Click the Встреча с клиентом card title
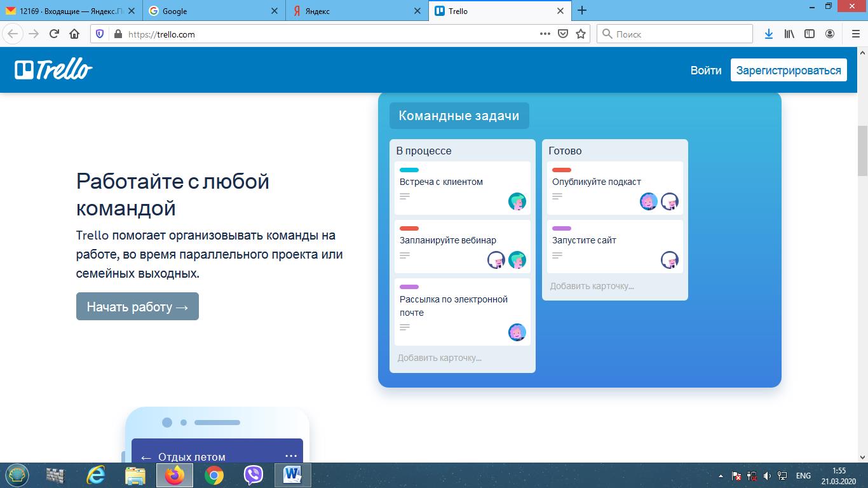 441,182
